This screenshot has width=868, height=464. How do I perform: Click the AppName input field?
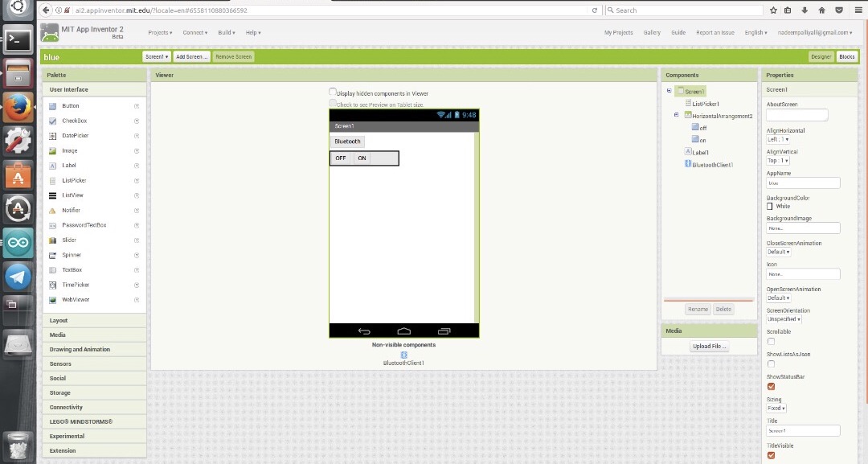point(803,183)
